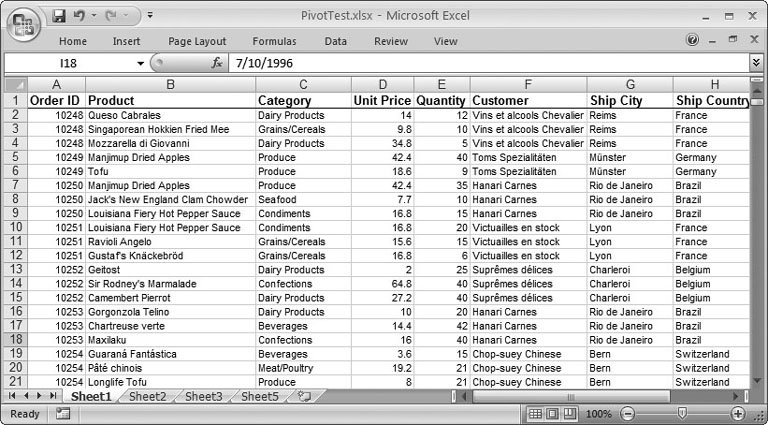768x425 pixels.
Task: Click the Undo icon
Action: 81,16
